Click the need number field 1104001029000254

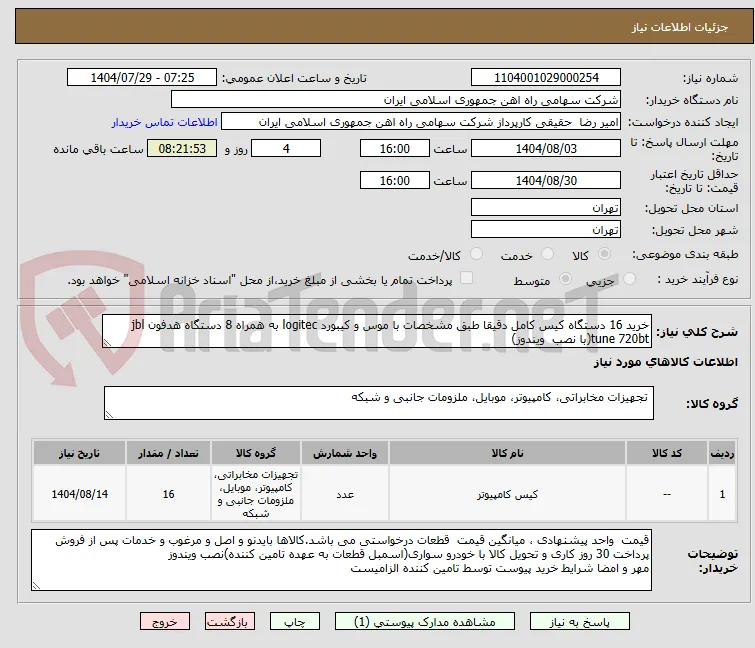coord(546,78)
